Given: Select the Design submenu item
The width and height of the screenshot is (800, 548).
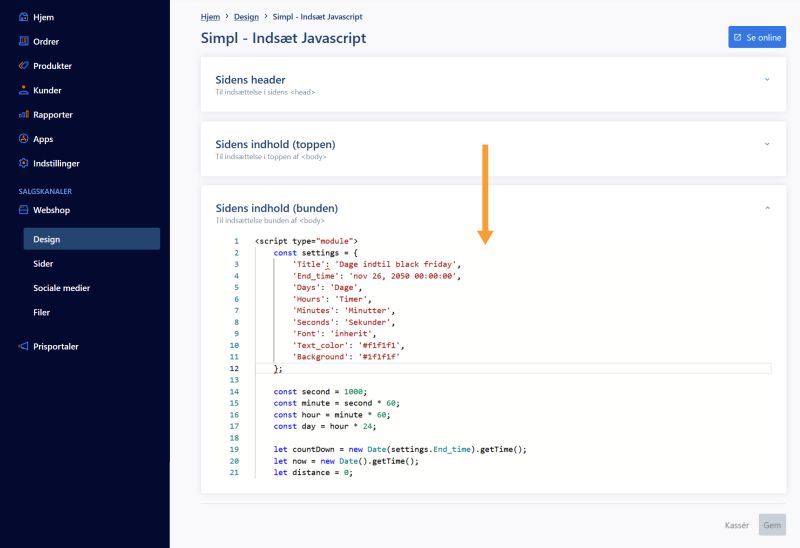Looking at the screenshot, I should coord(92,239).
